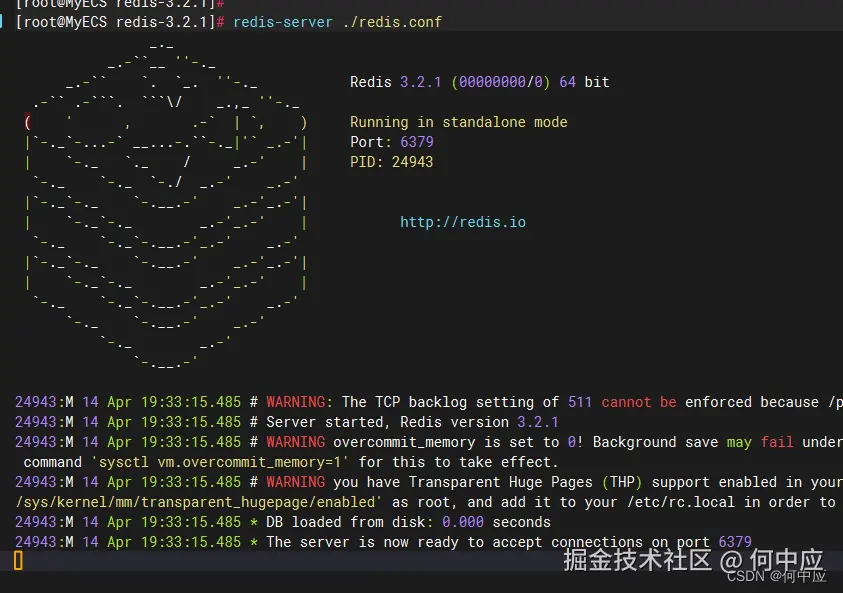Click the 'ready to accept connections' log line
Viewport: 843px width, 593px height.
[x=383, y=542]
